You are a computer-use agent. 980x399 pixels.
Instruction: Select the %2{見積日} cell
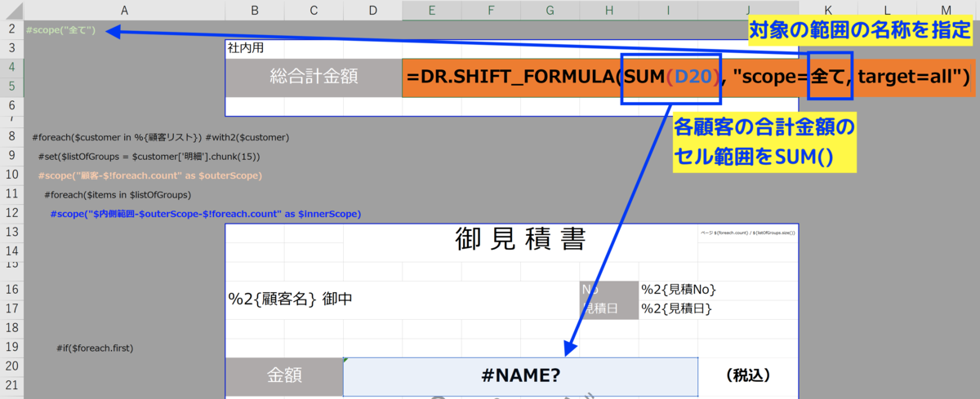[719, 308]
